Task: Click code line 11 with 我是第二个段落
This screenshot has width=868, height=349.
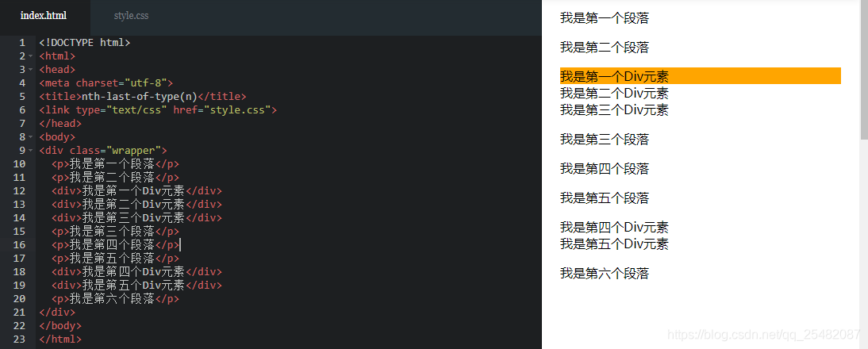Action: (x=115, y=178)
